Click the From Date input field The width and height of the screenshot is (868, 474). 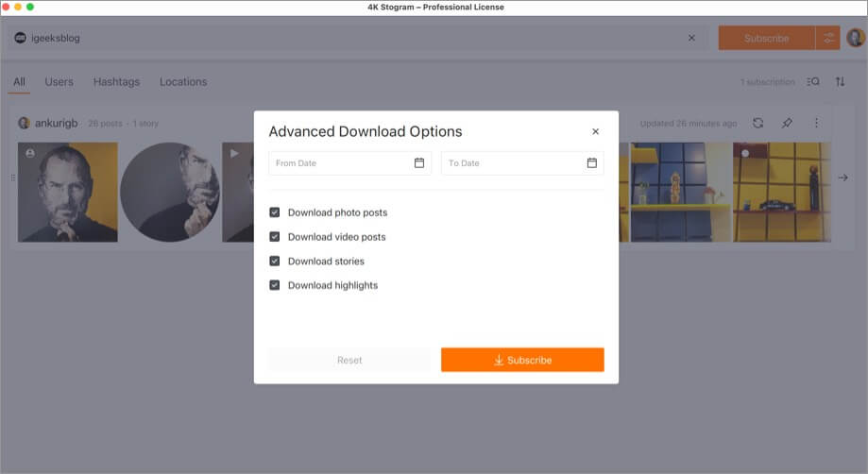[349, 163]
